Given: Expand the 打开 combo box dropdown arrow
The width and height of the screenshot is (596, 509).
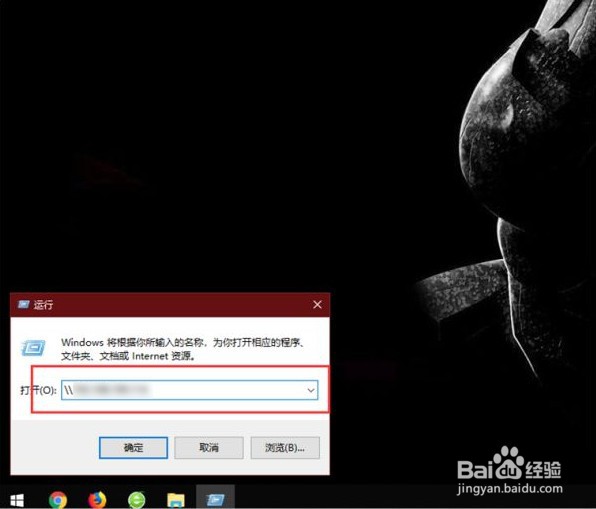Looking at the screenshot, I should tap(311, 390).
